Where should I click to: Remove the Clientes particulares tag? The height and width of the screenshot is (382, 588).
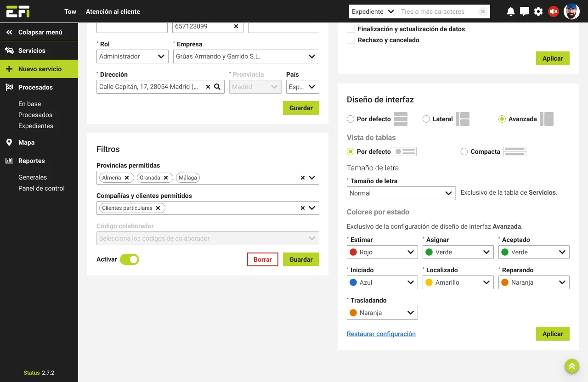(x=158, y=208)
